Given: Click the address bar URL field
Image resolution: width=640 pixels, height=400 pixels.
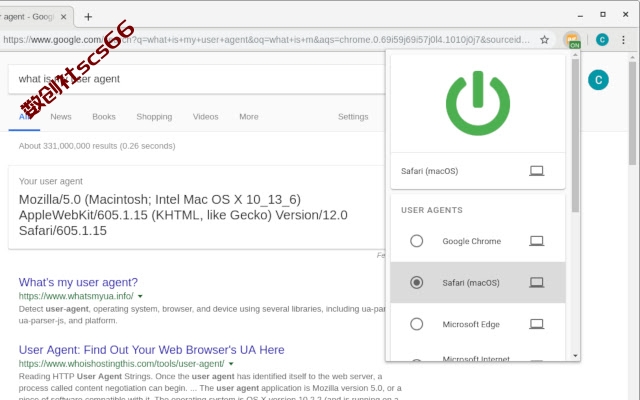Looking at the screenshot, I should tap(266, 40).
